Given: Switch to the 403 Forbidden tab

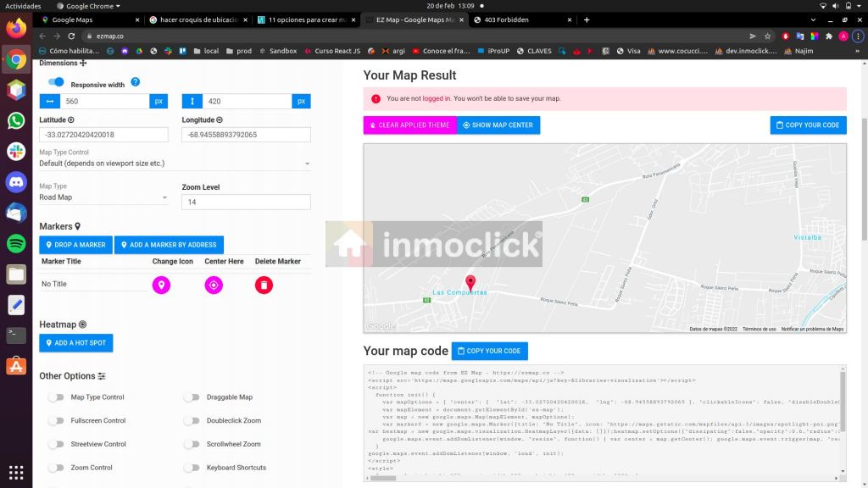Looking at the screenshot, I should tap(507, 19).
